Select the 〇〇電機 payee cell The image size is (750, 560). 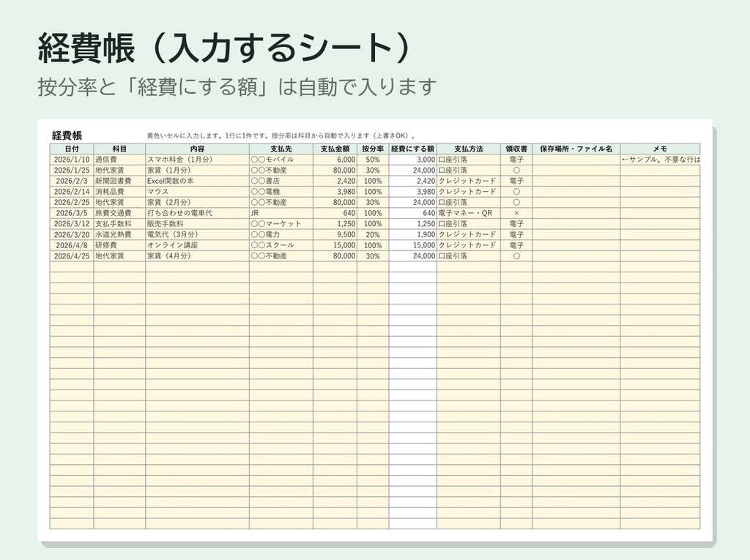281,192
